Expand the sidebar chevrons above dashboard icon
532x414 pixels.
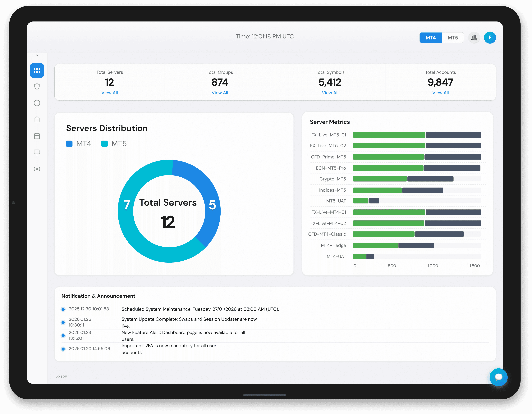pyautogui.click(x=37, y=56)
